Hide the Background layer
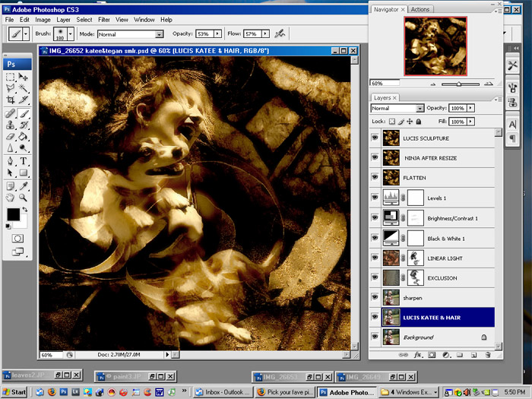The height and width of the screenshot is (399, 532). click(375, 337)
